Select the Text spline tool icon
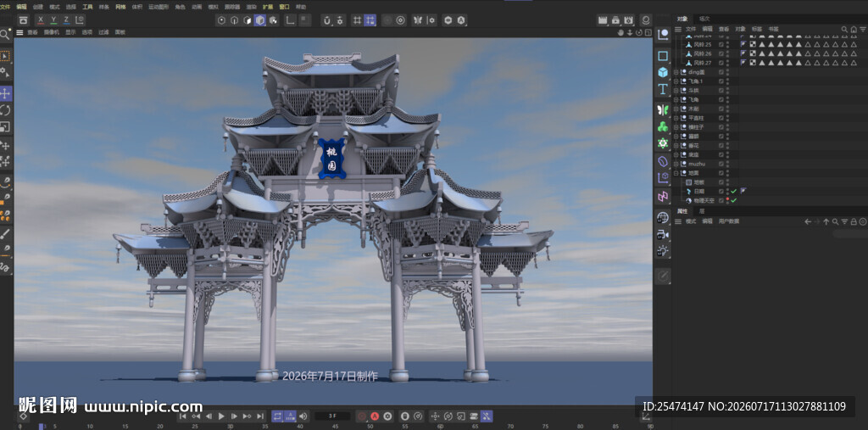 (x=663, y=89)
